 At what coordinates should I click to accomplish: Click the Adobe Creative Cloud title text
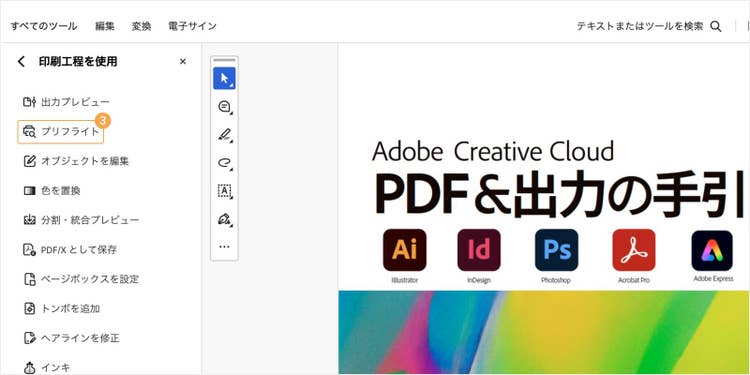tap(493, 151)
